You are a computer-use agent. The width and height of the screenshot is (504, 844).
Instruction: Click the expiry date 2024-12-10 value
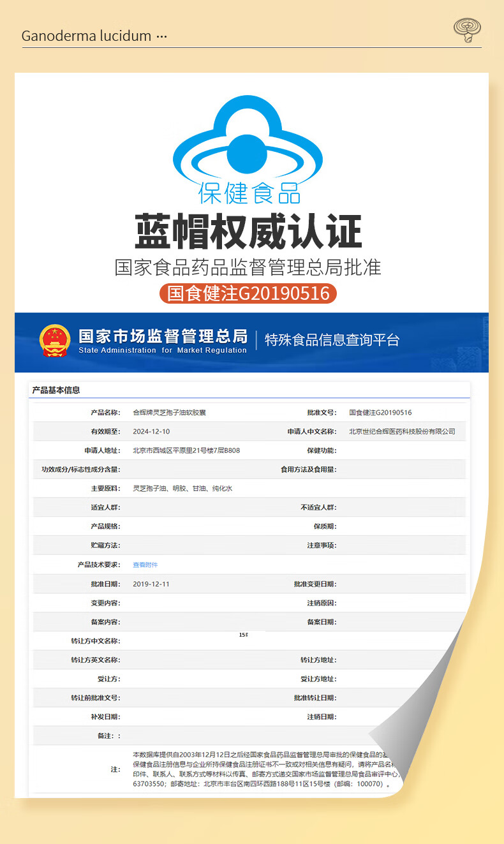151,432
